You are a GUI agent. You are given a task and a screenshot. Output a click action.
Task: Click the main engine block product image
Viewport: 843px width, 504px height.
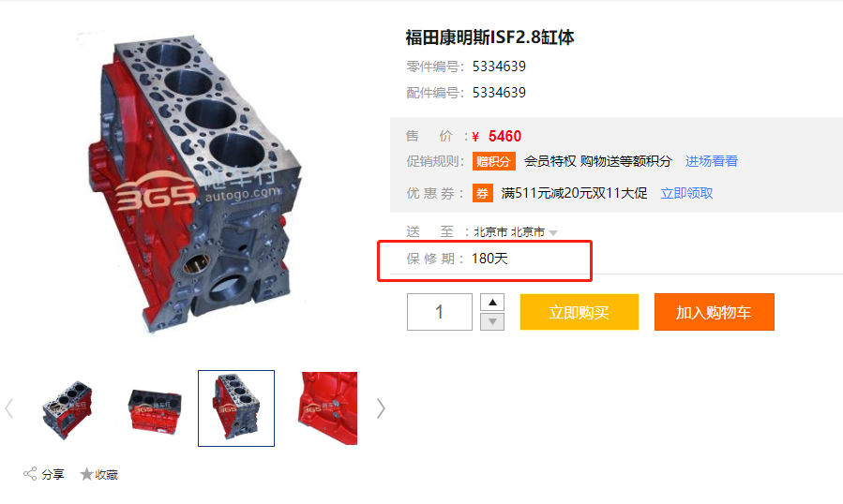click(x=193, y=183)
